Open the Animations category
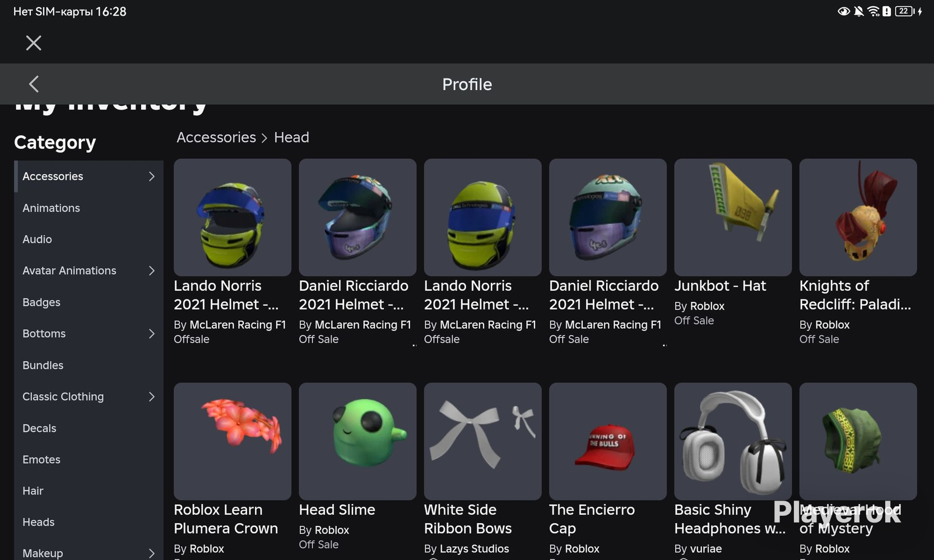The image size is (934, 560). click(x=89, y=208)
